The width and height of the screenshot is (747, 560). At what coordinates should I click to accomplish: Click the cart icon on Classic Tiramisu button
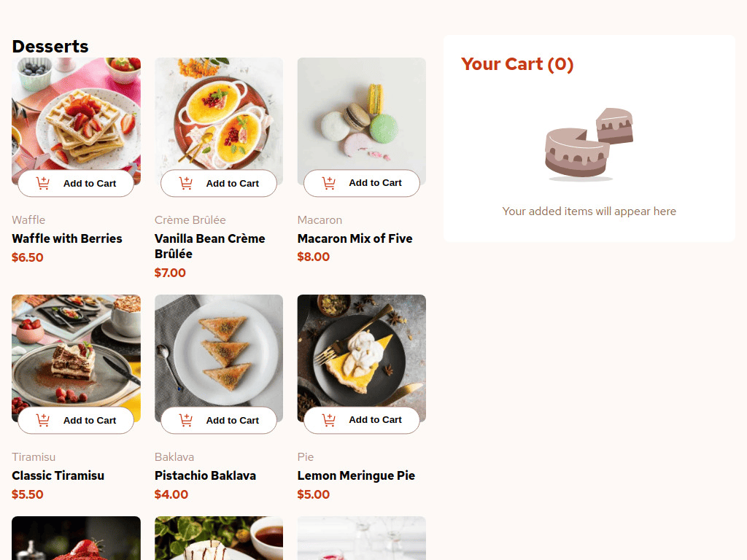(x=42, y=420)
